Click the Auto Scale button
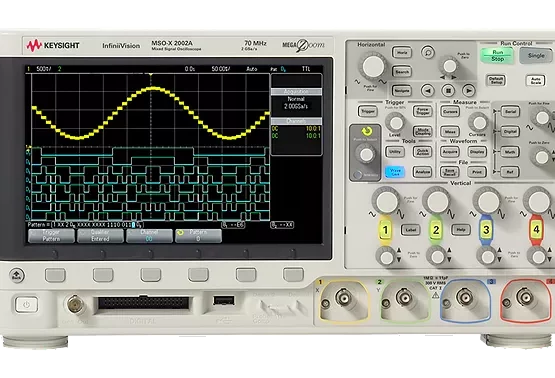This screenshot has height=378, width=555. tap(535, 81)
